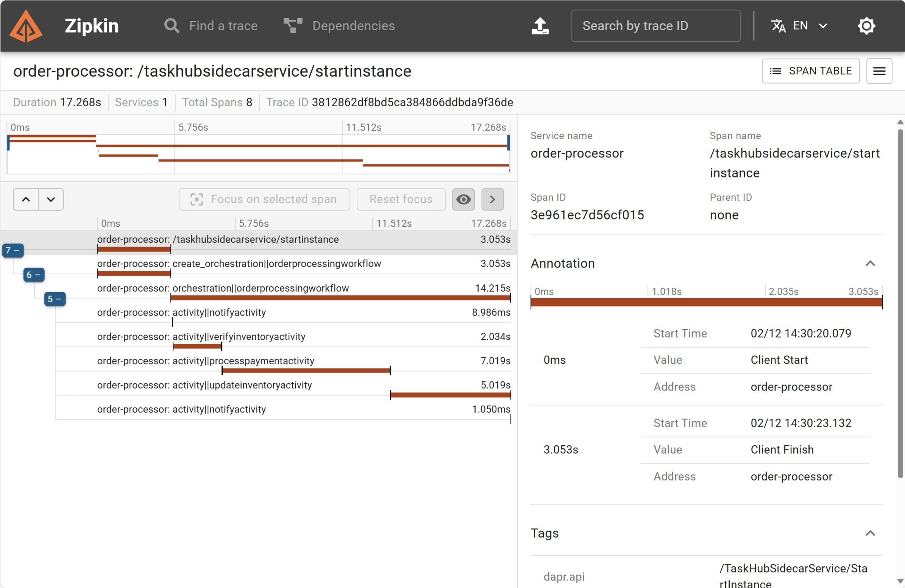Click the Client Start annotation value
The image size is (905, 588).
[779, 360]
